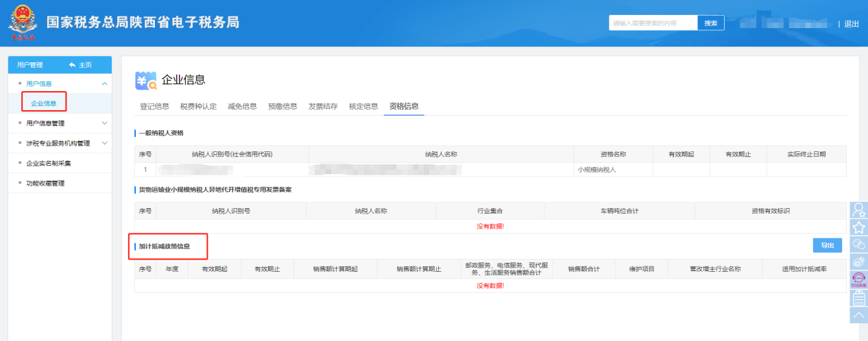Image resolution: width=868 pixels, height=341 pixels.
Task: Click the tax bureau emblem logo
Action: tap(23, 23)
